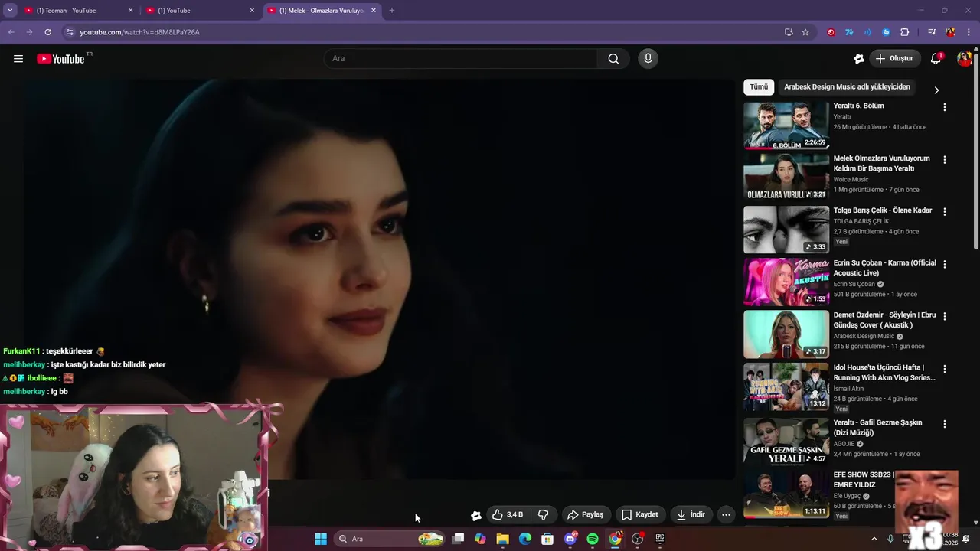Open Demet Özdemir Söyleyin title link

click(x=884, y=320)
